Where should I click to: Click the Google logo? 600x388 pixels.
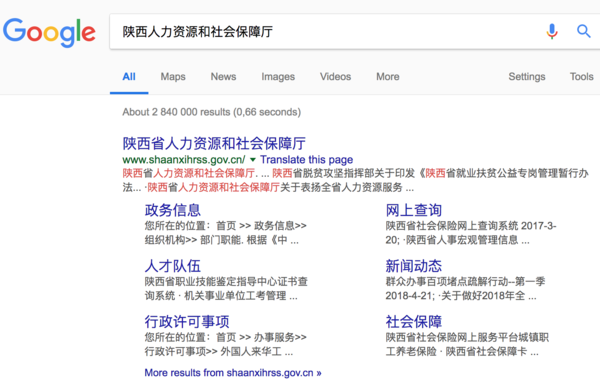click(49, 32)
